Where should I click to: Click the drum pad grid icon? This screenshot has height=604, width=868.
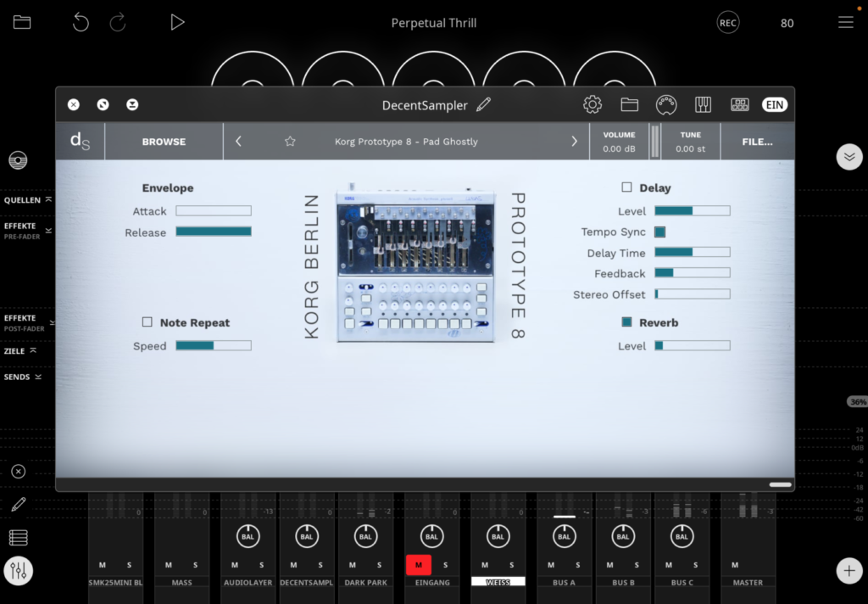click(x=739, y=105)
